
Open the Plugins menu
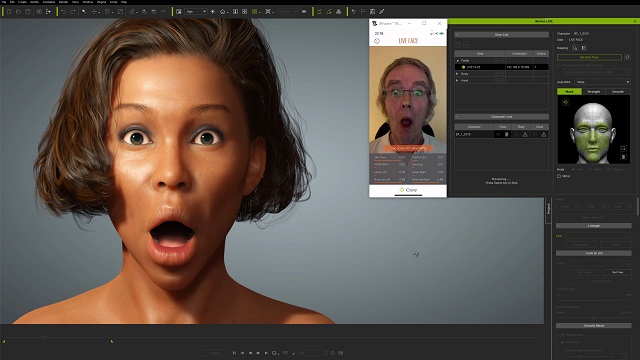point(102,2)
